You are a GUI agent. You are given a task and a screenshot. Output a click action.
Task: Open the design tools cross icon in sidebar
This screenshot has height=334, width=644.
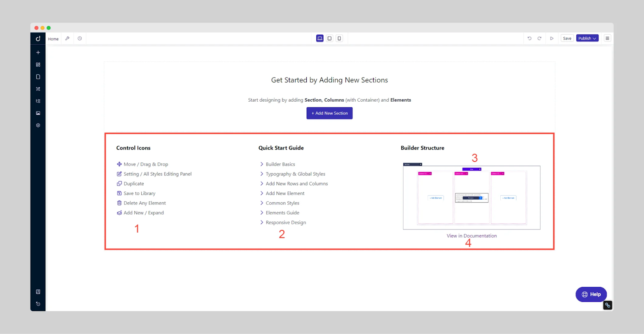tap(38, 89)
